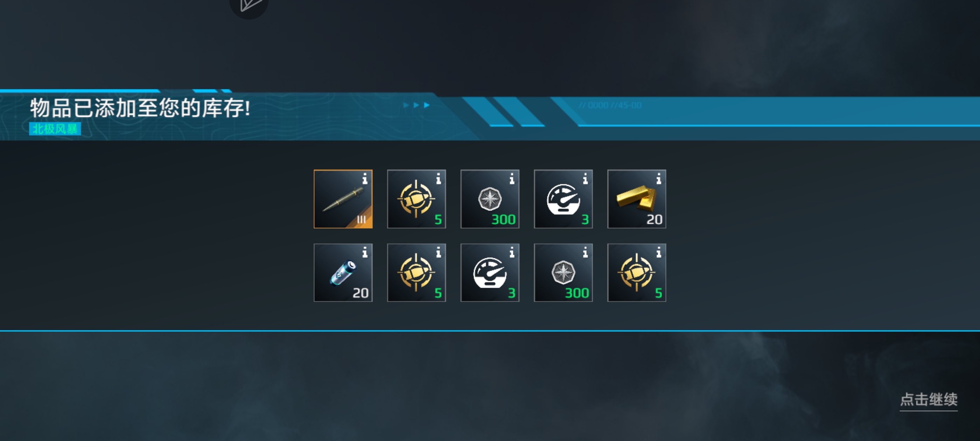Select top-row target shell boost showing 5

click(416, 198)
